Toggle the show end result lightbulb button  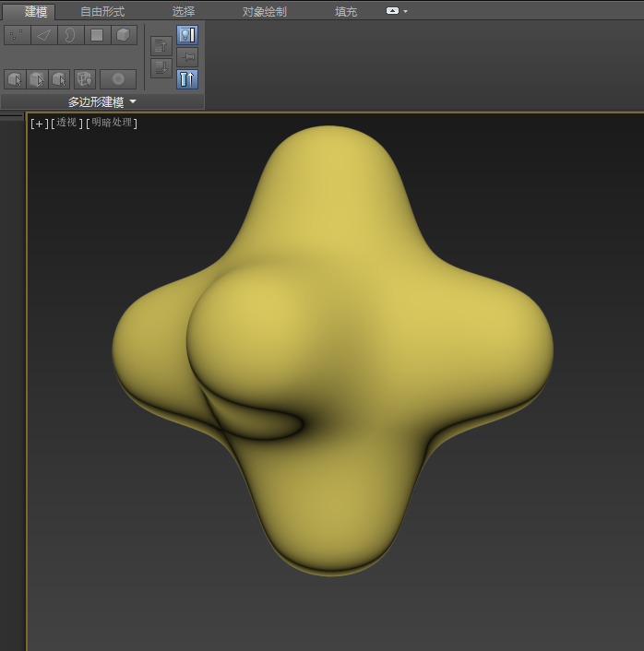[x=187, y=35]
